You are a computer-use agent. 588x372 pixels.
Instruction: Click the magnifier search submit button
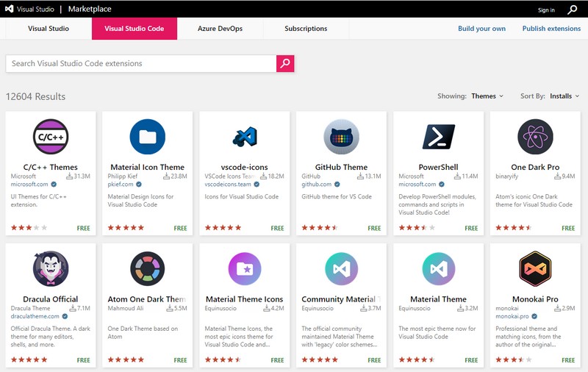click(x=285, y=63)
